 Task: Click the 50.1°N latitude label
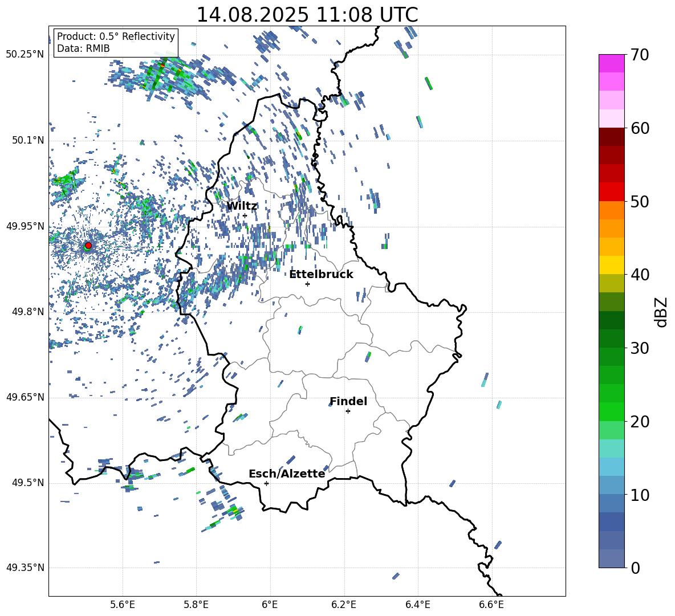pyautogui.click(x=28, y=141)
